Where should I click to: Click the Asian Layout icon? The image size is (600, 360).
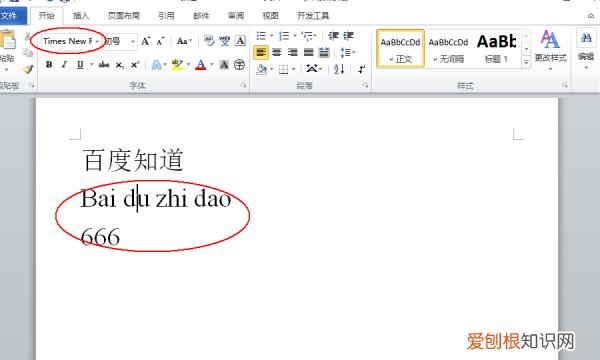click(312, 69)
